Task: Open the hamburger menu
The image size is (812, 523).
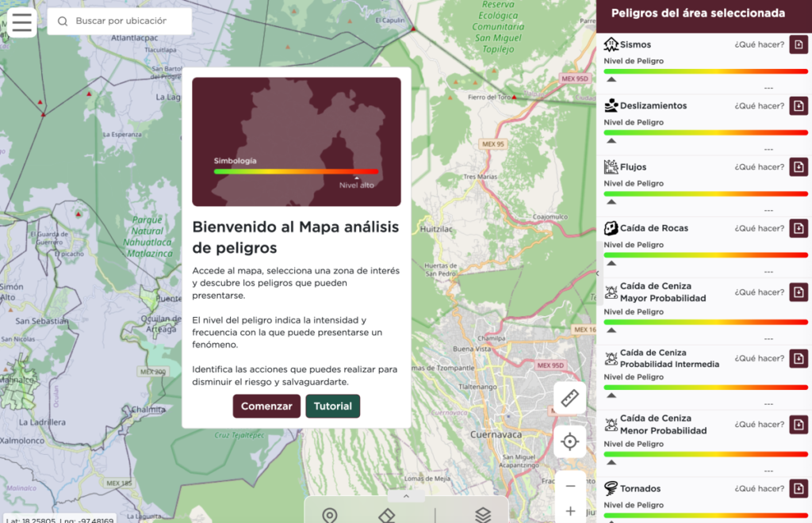Action: tap(21, 22)
